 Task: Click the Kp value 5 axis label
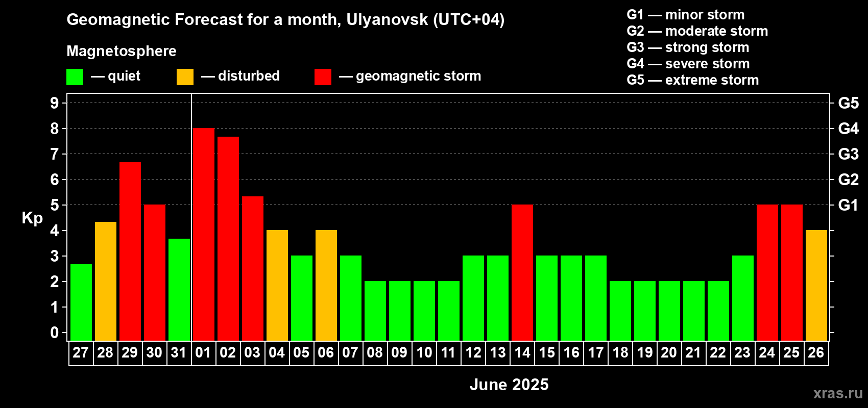[x=55, y=205]
